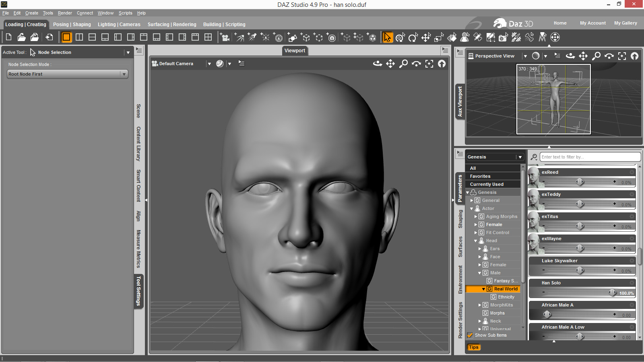644x362 pixels.
Task: Click the Open File folder icon
Action: [21, 37]
